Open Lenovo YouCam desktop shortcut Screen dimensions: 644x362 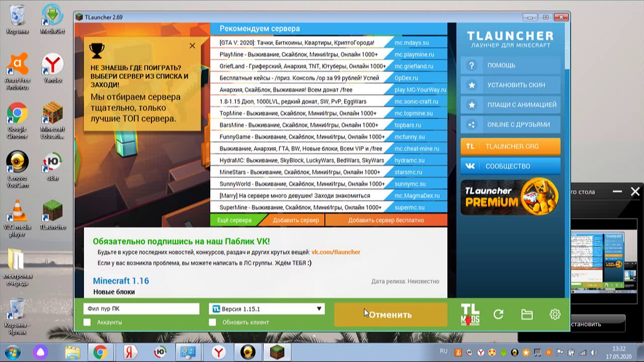pos(17,169)
